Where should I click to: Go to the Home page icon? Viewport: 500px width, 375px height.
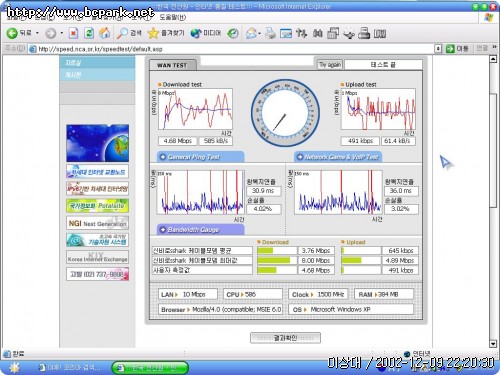pyautogui.click(x=104, y=33)
